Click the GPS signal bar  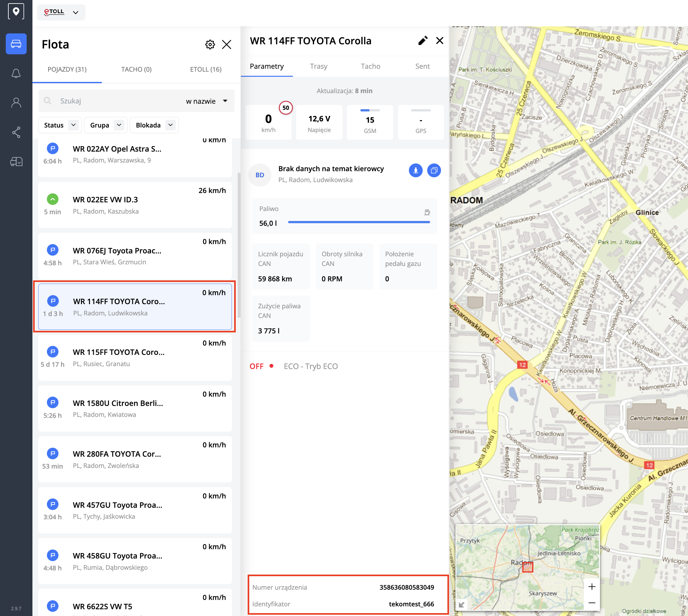coord(421,110)
